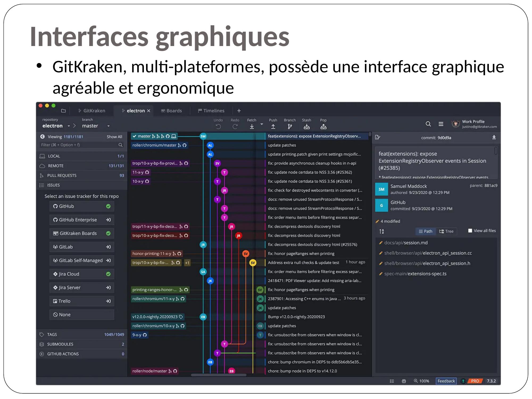Screen dimensions: 532x399
Task: Select Jira Cloud as issue tracker
Action: pyautogui.click(x=82, y=274)
